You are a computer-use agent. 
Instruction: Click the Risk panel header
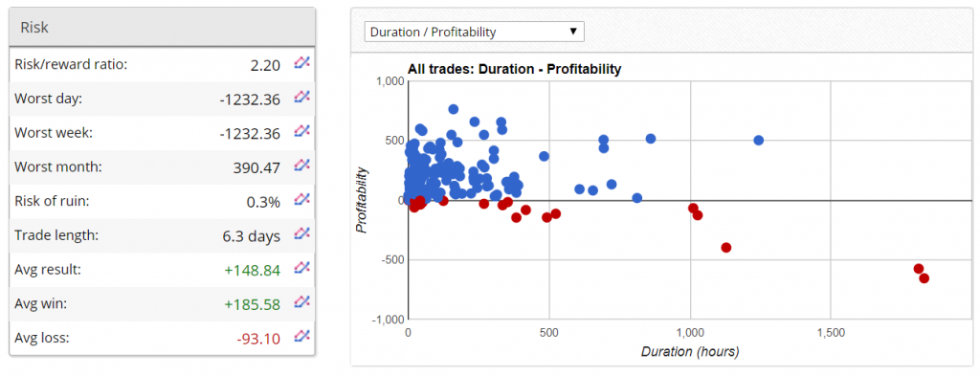(162, 27)
